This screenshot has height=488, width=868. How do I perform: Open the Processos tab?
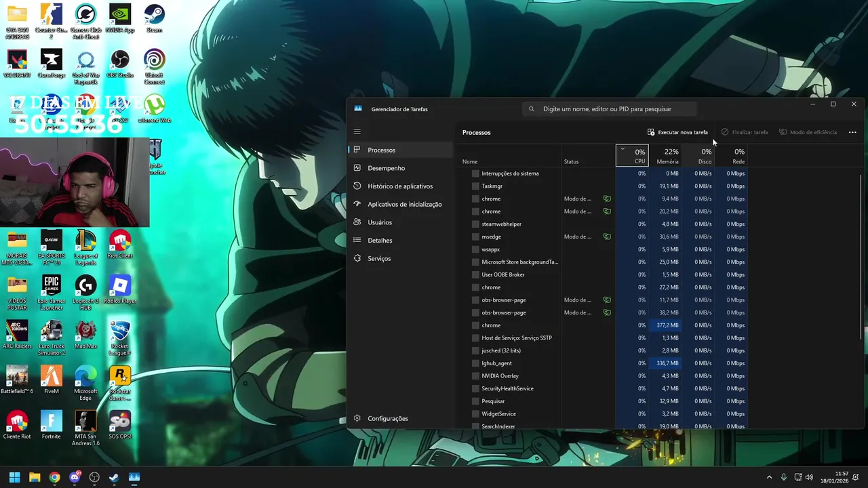400,150
